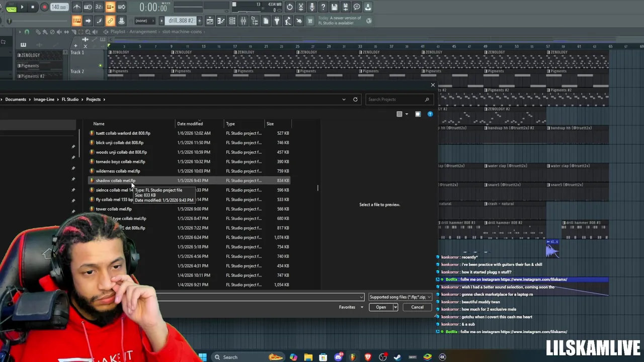Viewport: 644px width, 362px height.
Task: Toggle the playlist snap magnet icon
Action: (27, 32)
